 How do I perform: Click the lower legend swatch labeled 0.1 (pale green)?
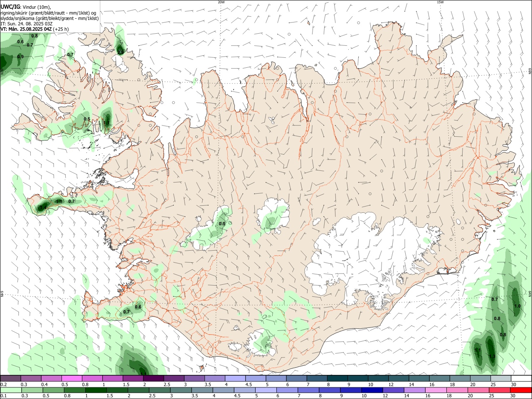[x=11, y=390]
